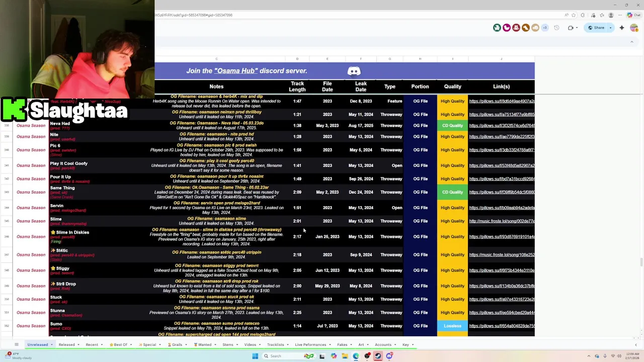644x362 pixels.
Task: Collapse the toolbar with chevron
Action: [632, 42]
